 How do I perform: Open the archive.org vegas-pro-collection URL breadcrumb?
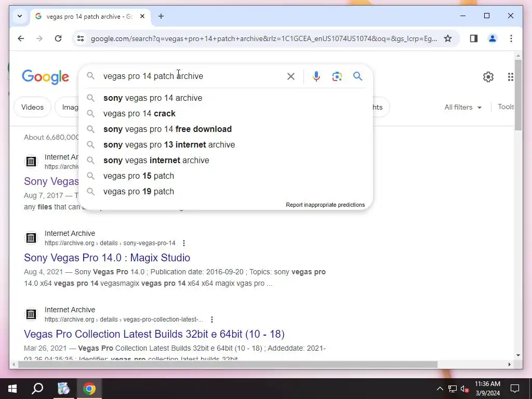click(124, 320)
